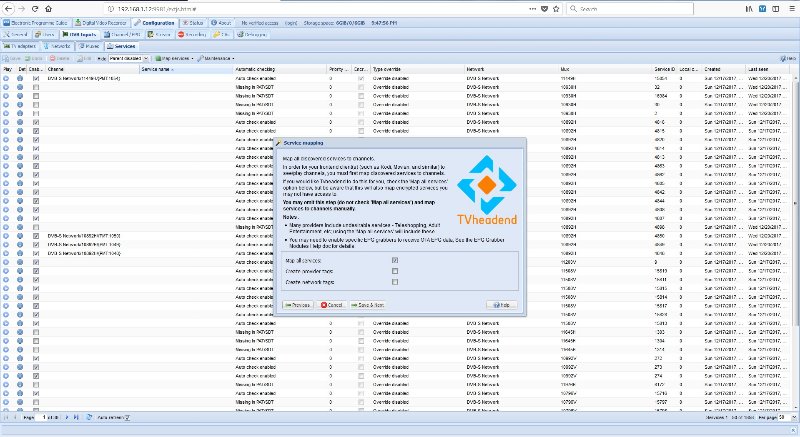Viewport: 800px width, 437px height.
Task: Open the Debugging configuration tab
Action: click(252, 35)
